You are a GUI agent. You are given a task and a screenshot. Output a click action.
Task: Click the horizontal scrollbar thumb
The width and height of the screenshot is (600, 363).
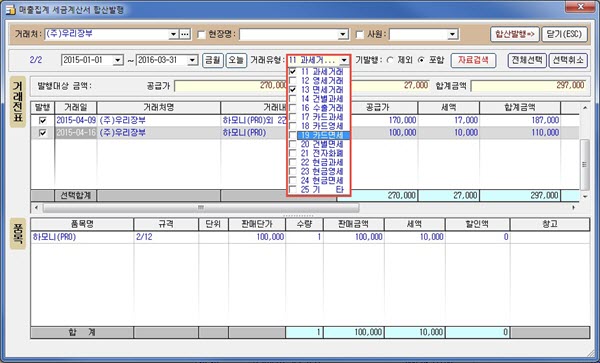(201, 208)
